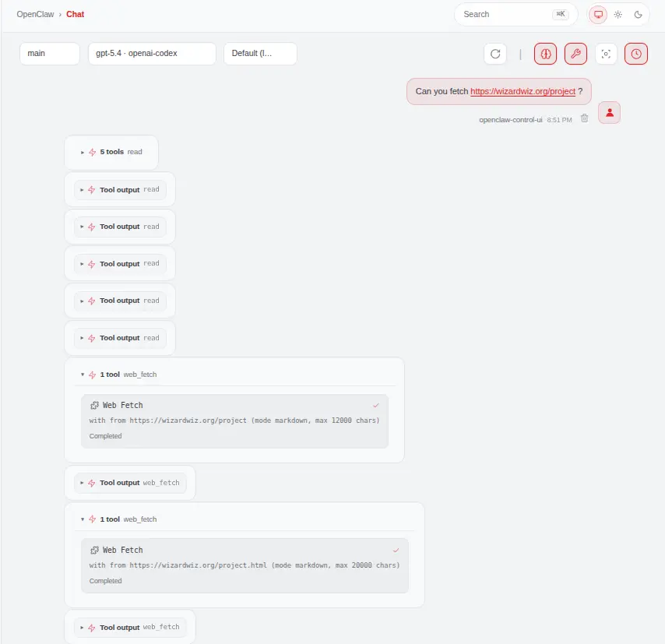Click the first Web Fetch puzzle icon

pos(94,405)
